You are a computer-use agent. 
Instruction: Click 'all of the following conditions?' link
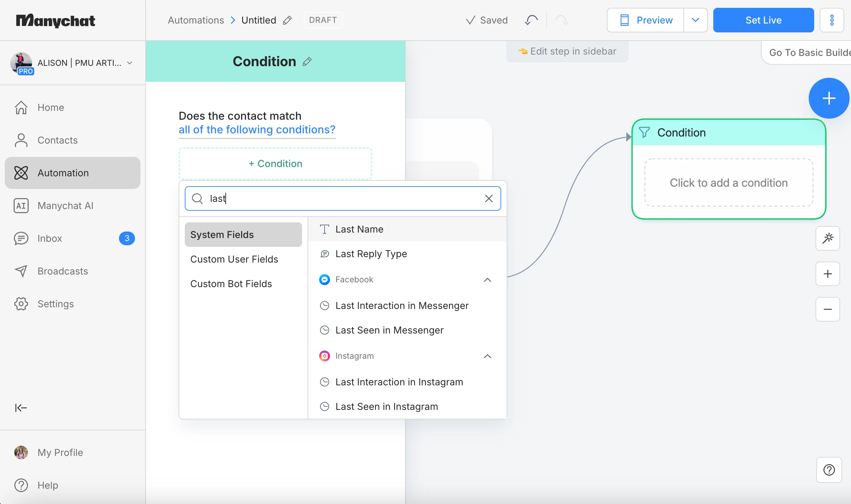click(x=257, y=130)
